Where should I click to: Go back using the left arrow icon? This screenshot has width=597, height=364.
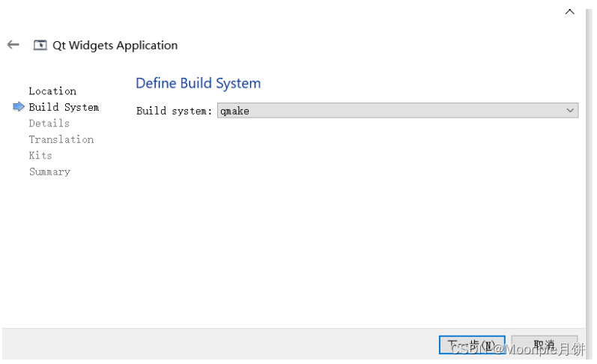pos(13,45)
